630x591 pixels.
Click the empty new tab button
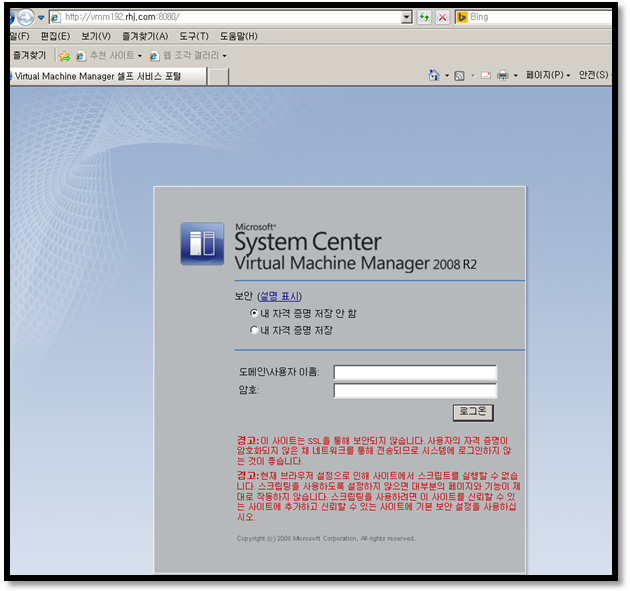tap(219, 76)
